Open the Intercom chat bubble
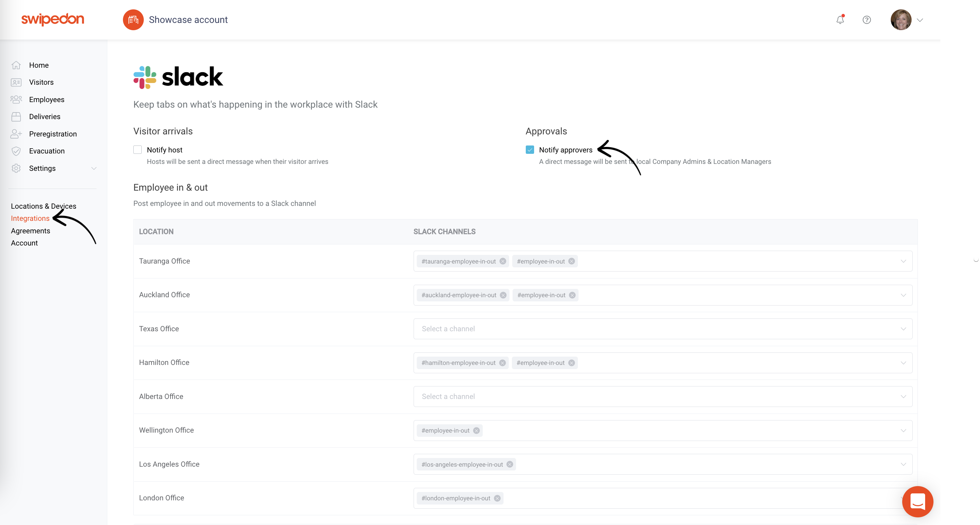This screenshot has width=980, height=525. click(x=917, y=501)
